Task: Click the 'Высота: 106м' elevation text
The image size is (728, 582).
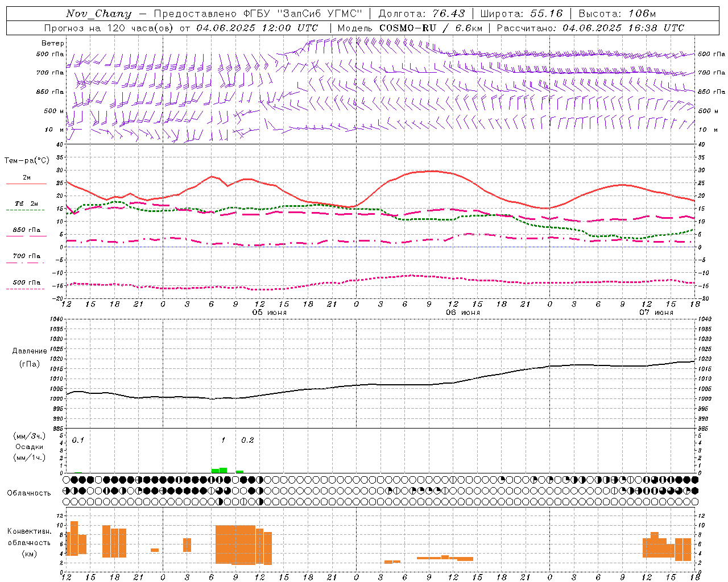Action: point(617,14)
